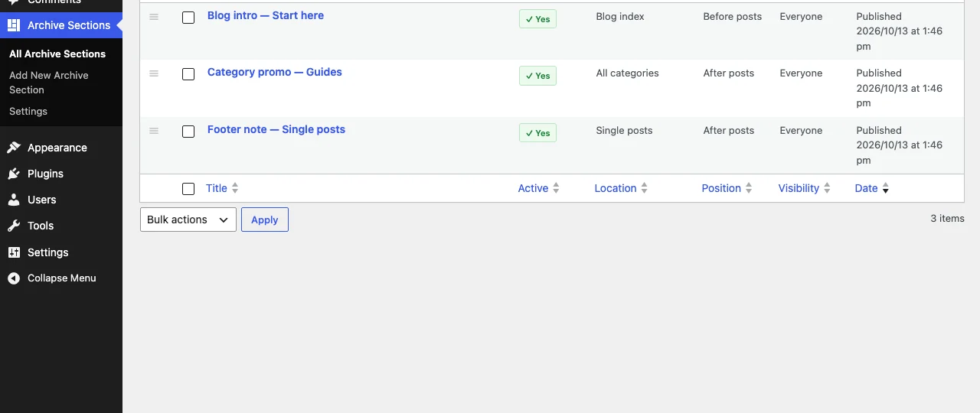This screenshot has width=980, height=413.
Task: Click After posts in Category promo row
Action: pos(729,73)
